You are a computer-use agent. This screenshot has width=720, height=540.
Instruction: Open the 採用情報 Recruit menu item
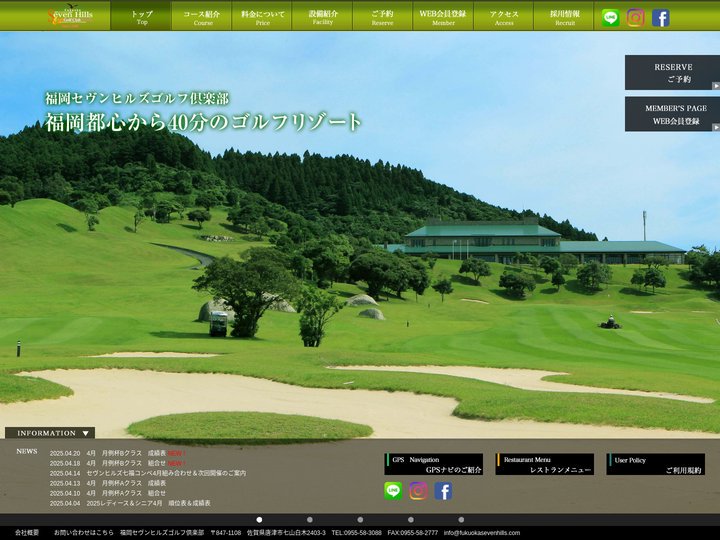click(564, 17)
